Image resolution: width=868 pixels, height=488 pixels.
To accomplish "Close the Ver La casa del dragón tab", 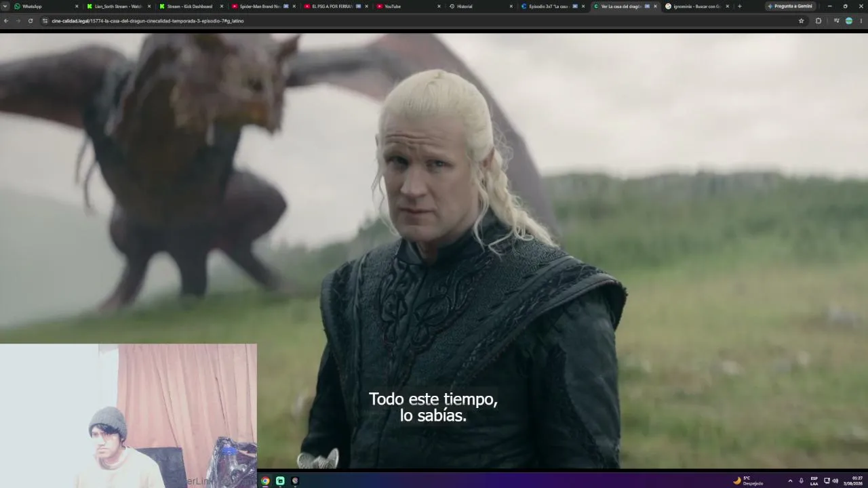I will point(655,6).
